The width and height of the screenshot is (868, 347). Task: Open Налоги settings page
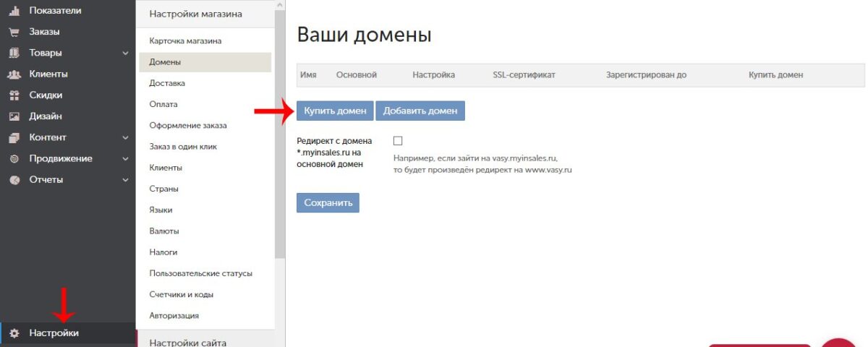coord(163,252)
